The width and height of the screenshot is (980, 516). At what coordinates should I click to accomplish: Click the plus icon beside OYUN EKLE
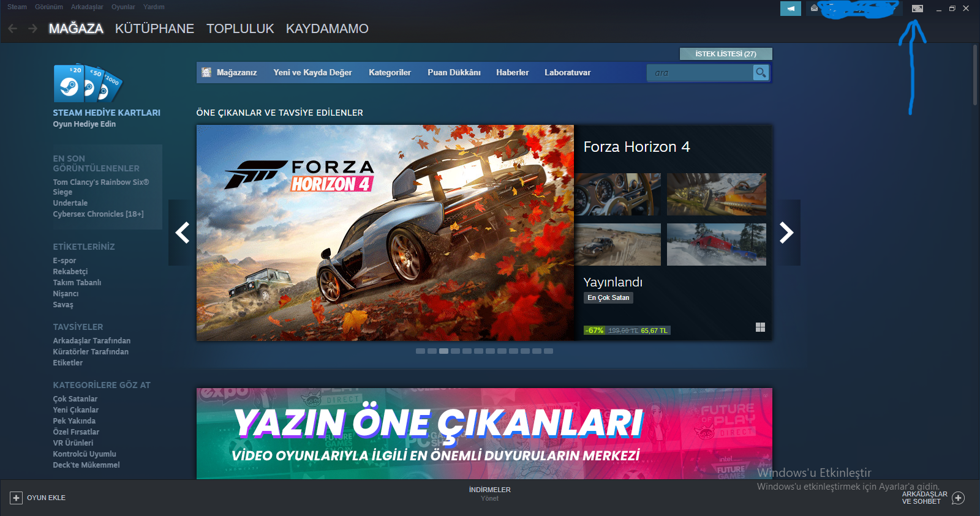(x=16, y=498)
